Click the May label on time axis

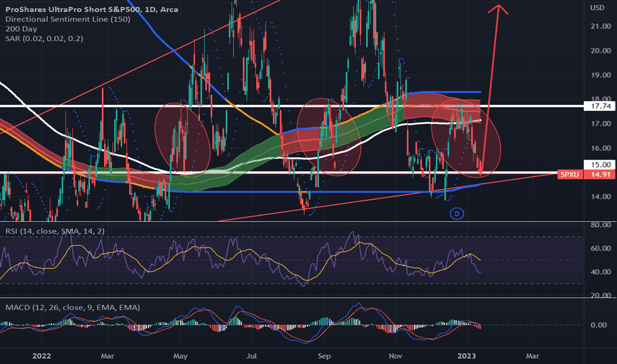point(180,356)
